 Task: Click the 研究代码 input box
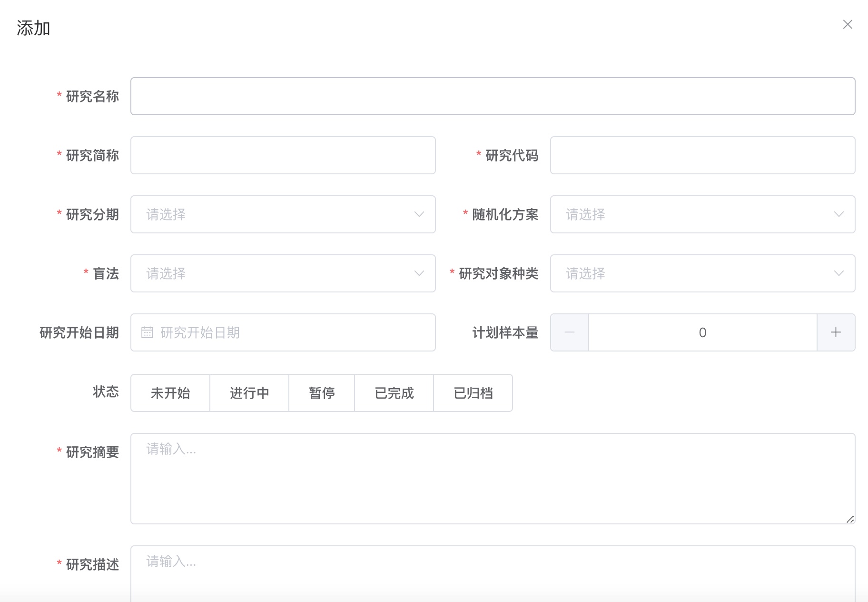pos(702,155)
